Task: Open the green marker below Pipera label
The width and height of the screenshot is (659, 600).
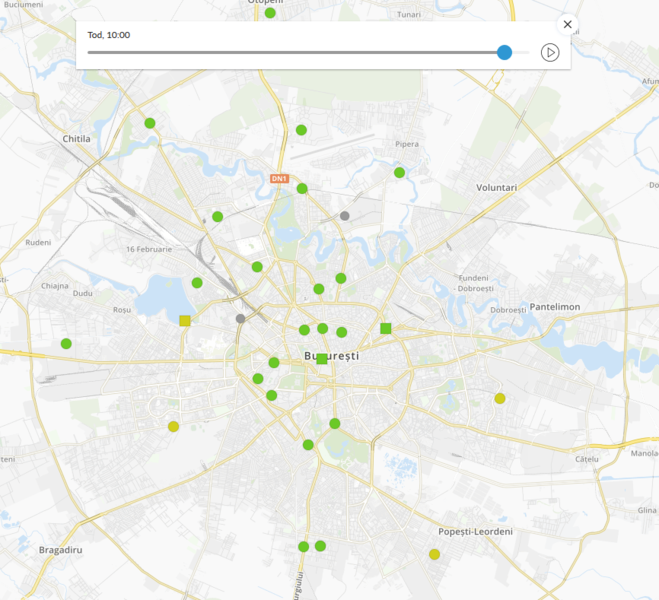Action: (399, 172)
